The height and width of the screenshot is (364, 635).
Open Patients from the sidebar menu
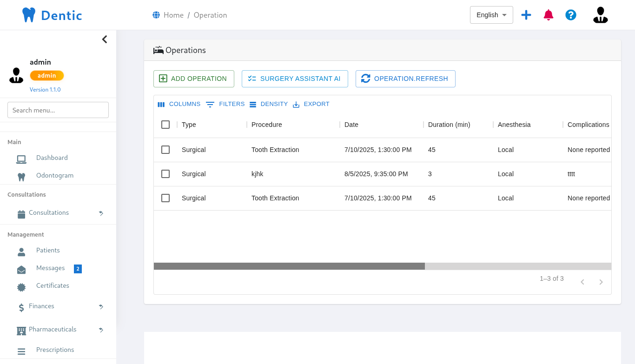click(48, 251)
